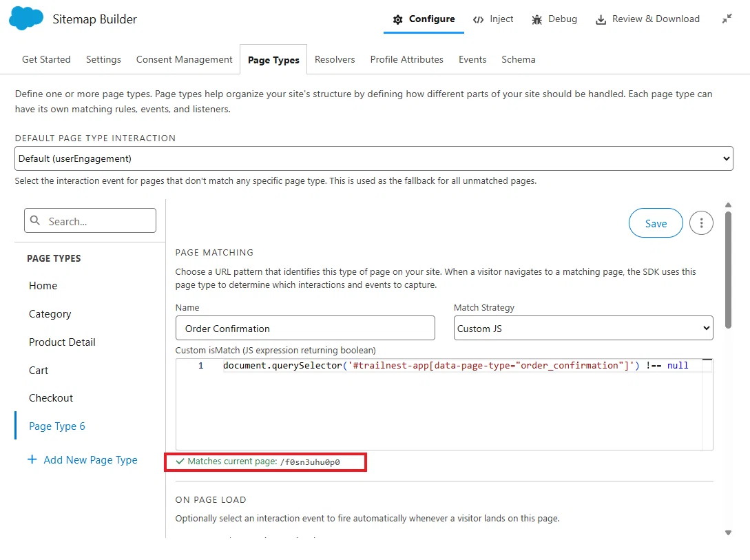The image size is (750, 560).
Task: Open the Resolvers tab
Action: coord(335,59)
